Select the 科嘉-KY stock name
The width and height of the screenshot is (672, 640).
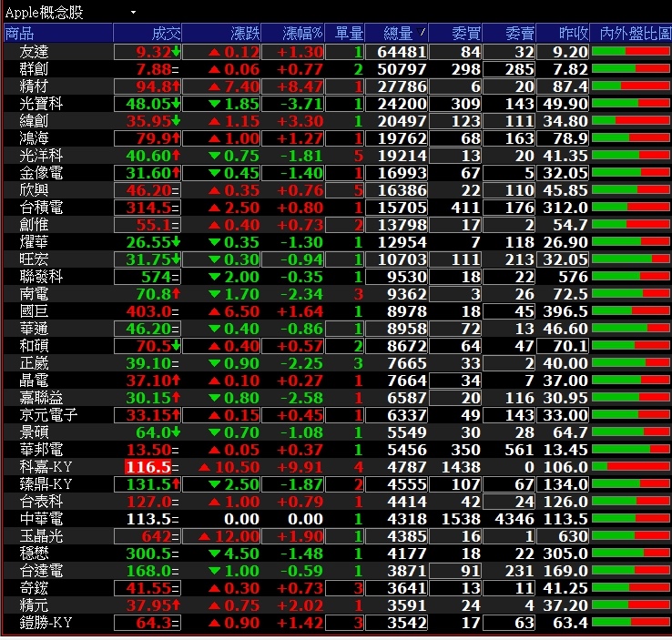point(46,467)
